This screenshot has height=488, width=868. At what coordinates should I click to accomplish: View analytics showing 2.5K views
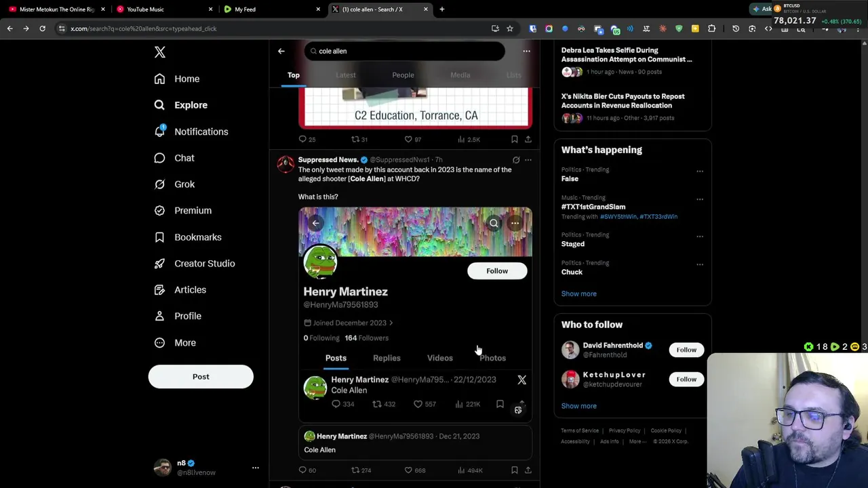pyautogui.click(x=469, y=139)
